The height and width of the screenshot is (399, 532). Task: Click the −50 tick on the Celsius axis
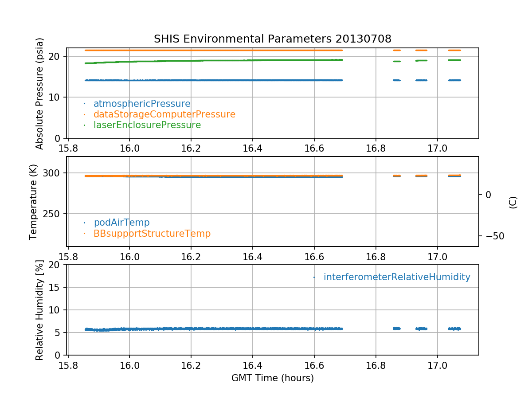491,236
